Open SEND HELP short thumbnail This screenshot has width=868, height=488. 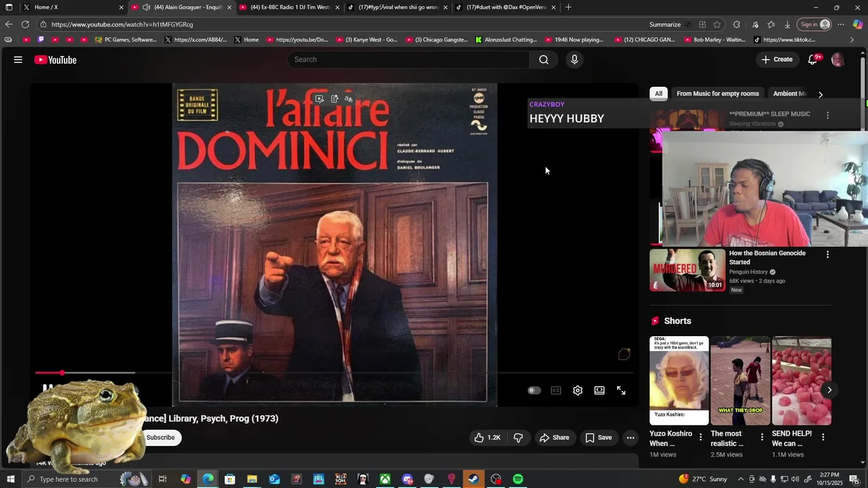[802, 381]
